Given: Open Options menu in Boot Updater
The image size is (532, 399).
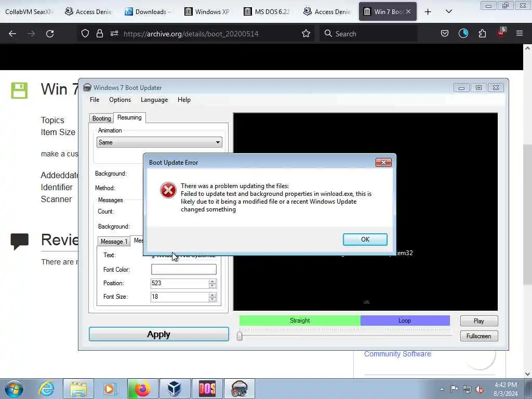Looking at the screenshot, I should pos(120,100).
